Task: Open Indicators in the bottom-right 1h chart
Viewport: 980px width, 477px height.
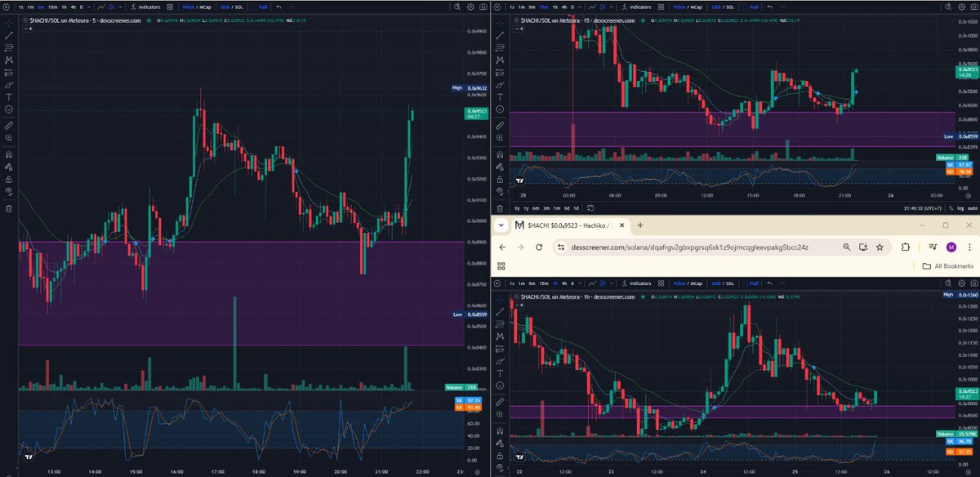Action: coord(638,283)
